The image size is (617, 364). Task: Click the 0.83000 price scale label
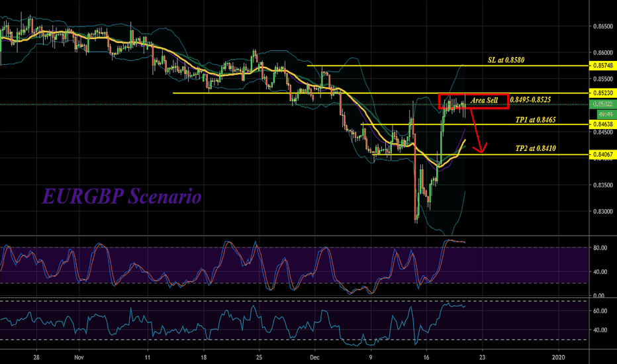pyautogui.click(x=601, y=212)
